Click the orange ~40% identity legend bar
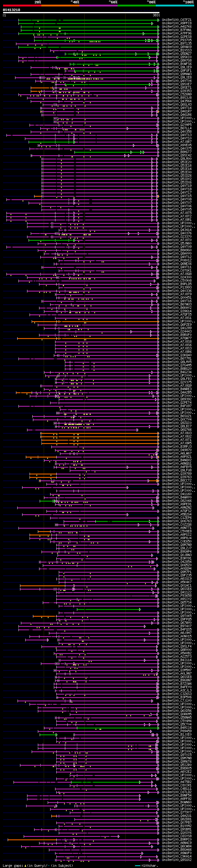Viewport: 197px width, 868px height. (x=60, y=6)
